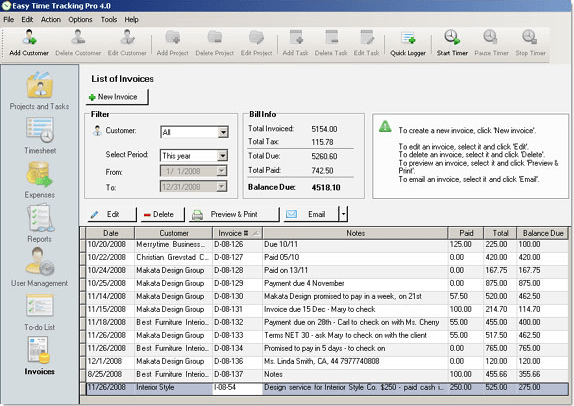The width and height of the screenshot is (574, 406).
Task: Sort by the Date column header
Action: 111,233
